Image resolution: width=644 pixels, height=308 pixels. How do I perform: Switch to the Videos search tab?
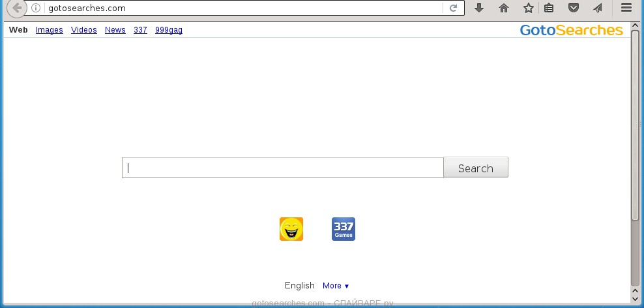(x=84, y=30)
